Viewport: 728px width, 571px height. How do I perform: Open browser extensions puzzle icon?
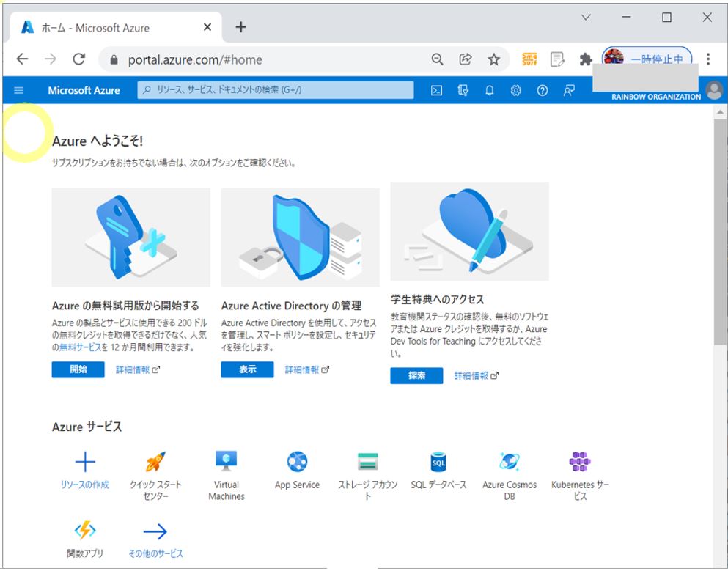point(586,59)
